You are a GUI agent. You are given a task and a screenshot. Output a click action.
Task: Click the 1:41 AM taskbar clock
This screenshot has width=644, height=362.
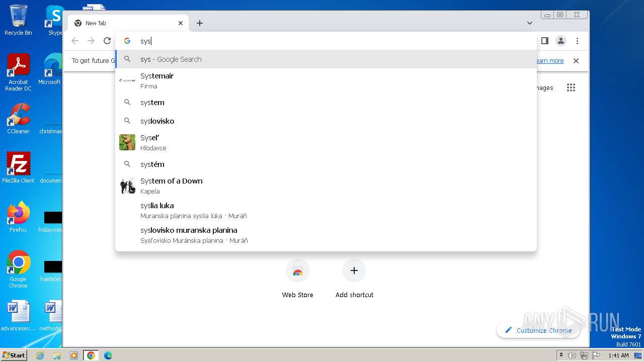click(618, 355)
